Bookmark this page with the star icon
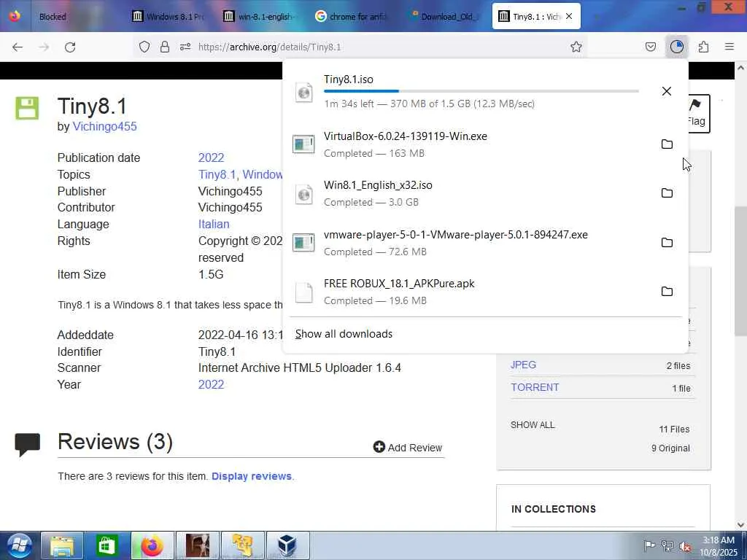This screenshot has width=747, height=560. 576,47
